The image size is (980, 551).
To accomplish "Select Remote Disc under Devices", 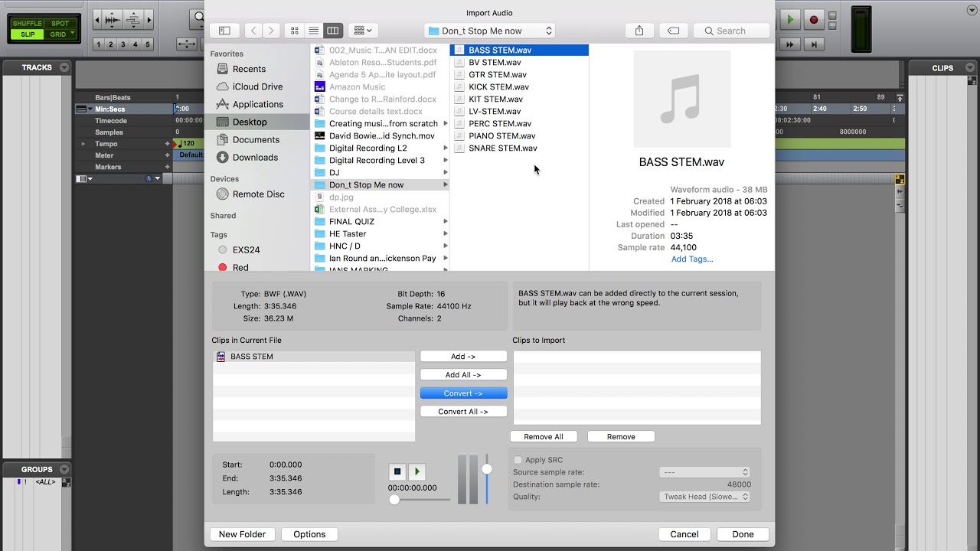I will tap(257, 194).
